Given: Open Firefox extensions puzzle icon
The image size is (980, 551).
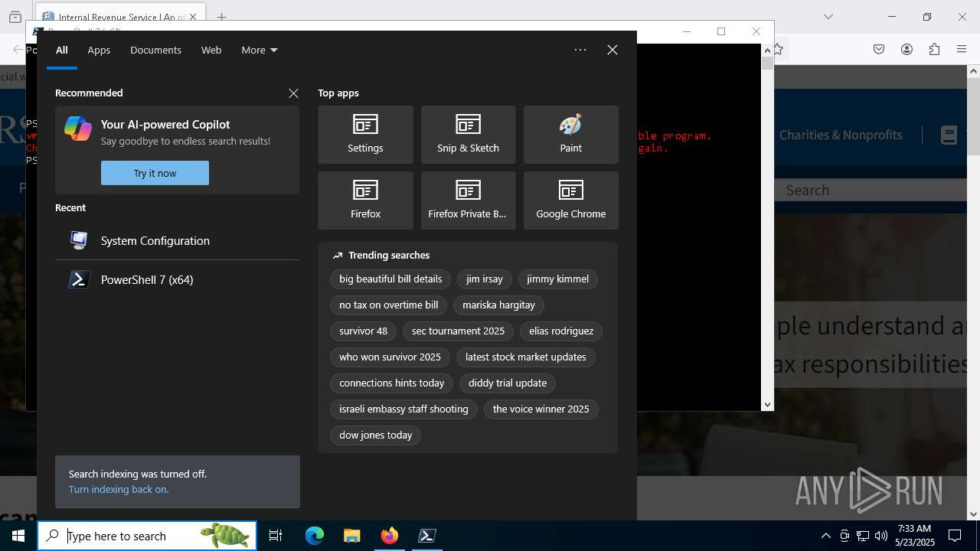Looking at the screenshot, I should pos(934,49).
